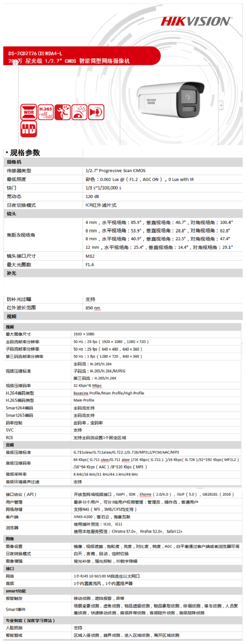Viewport: 246px width, 644px height.
Task: Click the '人脸抓拍' label
Action: pos(14,628)
